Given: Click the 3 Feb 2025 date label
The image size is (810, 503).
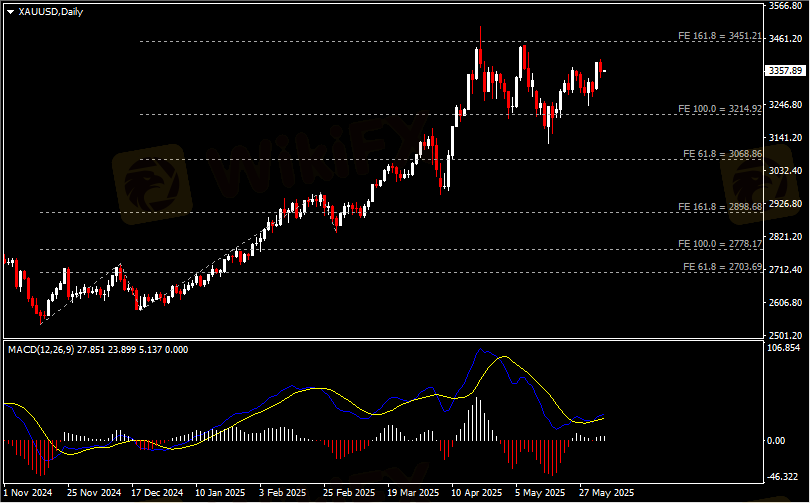Looking at the screenshot, I should tap(283, 493).
